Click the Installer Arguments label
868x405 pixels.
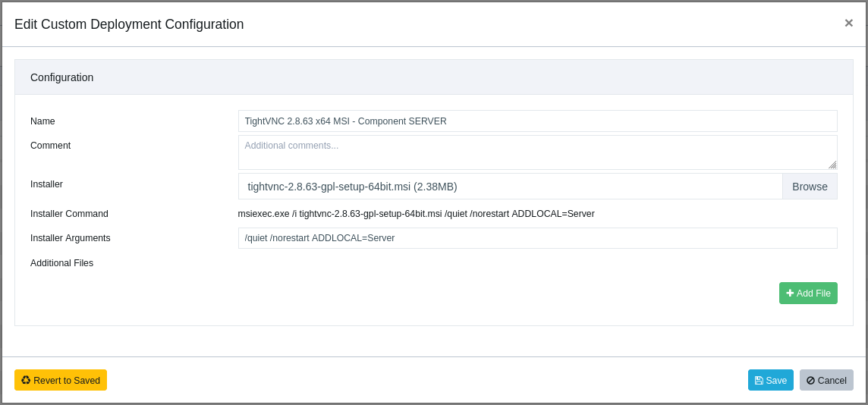(x=71, y=238)
